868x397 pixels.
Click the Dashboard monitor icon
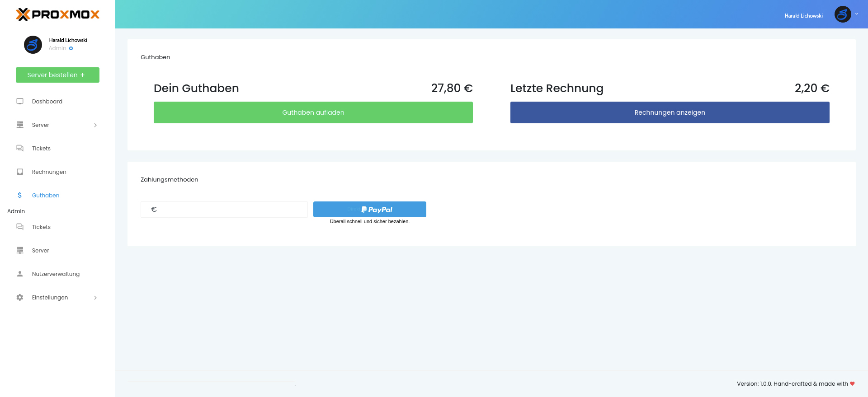(x=20, y=102)
